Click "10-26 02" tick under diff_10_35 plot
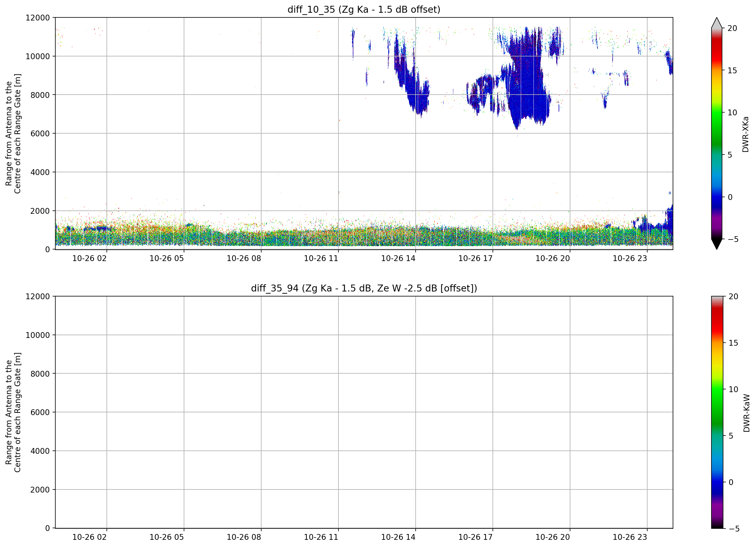The height and width of the screenshot is (547, 756). (89, 259)
